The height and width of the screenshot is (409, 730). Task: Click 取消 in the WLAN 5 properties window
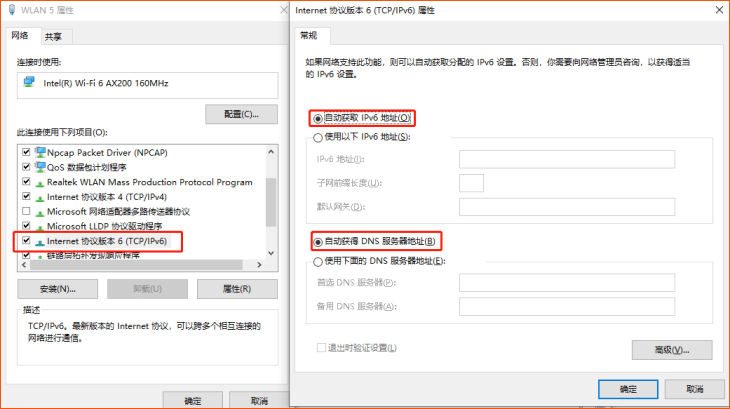click(259, 401)
